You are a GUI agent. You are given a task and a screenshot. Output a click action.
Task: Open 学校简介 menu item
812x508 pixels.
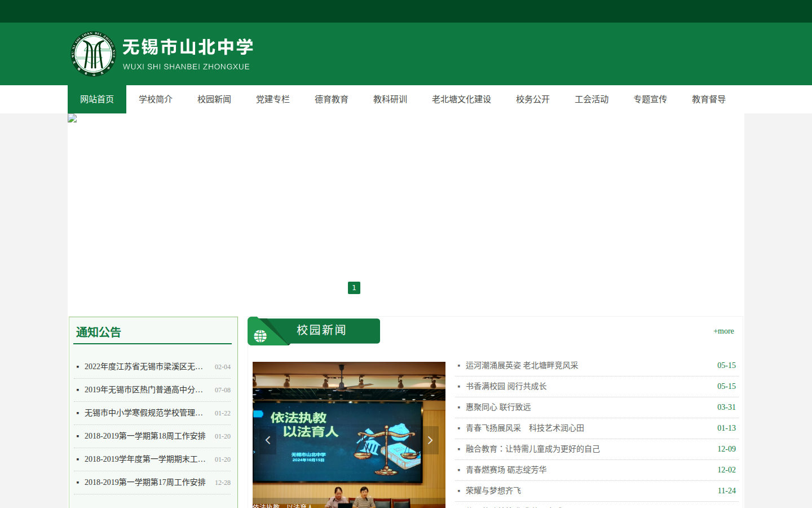pos(156,99)
